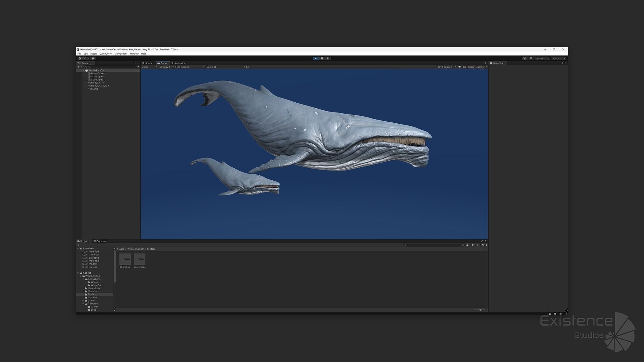Click the Play button in Unity toolbar
The width and height of the screenshot is (644, 362).
pos(316,58)
